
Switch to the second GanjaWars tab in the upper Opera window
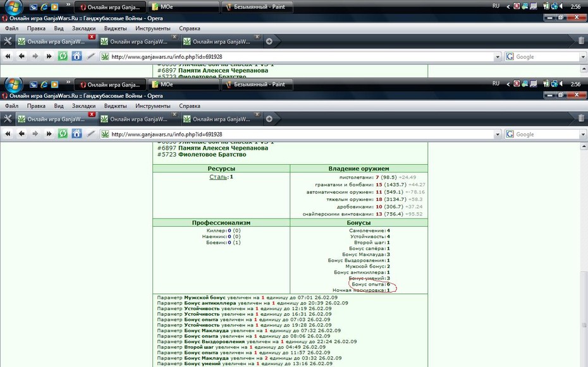click(x=138, y=42)
